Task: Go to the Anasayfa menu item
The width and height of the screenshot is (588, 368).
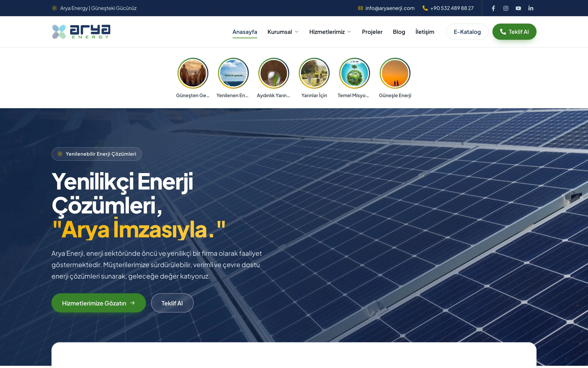Action: pos(245,32)
